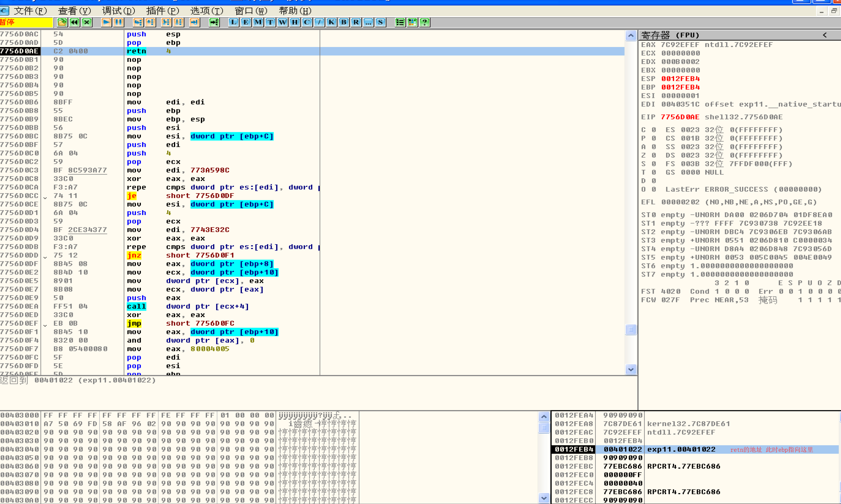
Task: Click the green debugging options list icon
Action: point(400,22)
